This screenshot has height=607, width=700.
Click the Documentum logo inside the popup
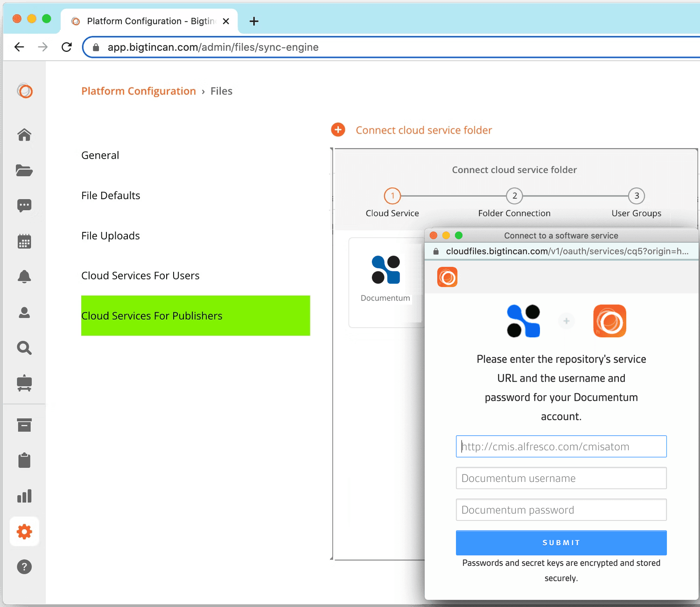click(x=523, y=321)
